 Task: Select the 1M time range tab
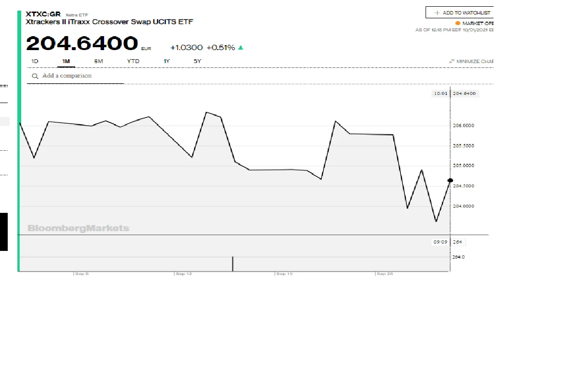[66, 61]
